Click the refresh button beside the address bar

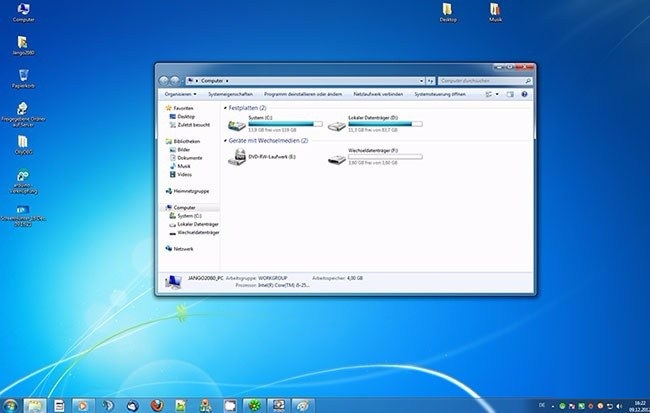click(x=431, y=81)
